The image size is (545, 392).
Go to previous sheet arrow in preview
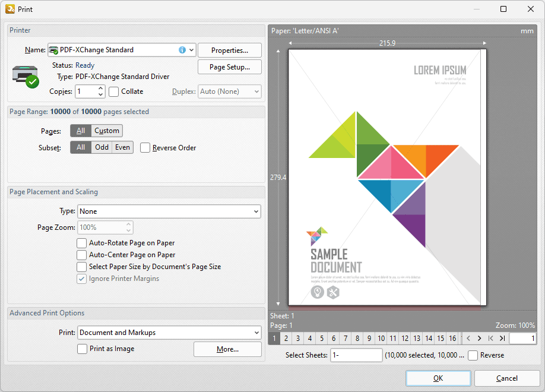coord(468,338)
